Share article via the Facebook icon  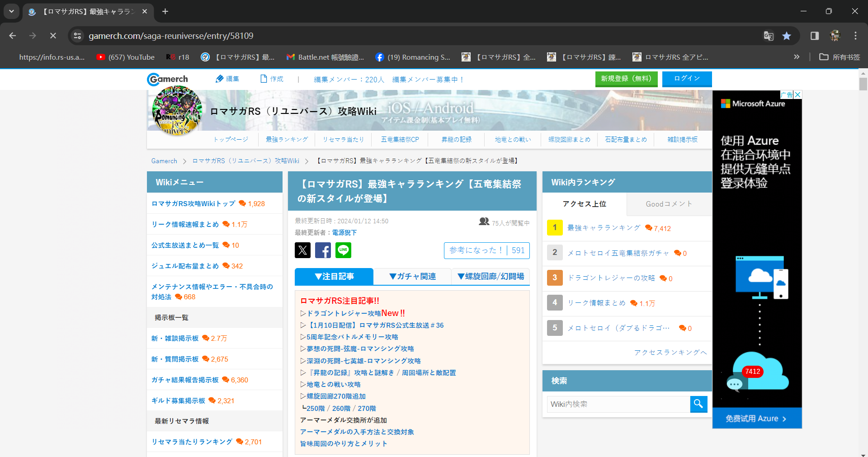[x=323, y=250]
